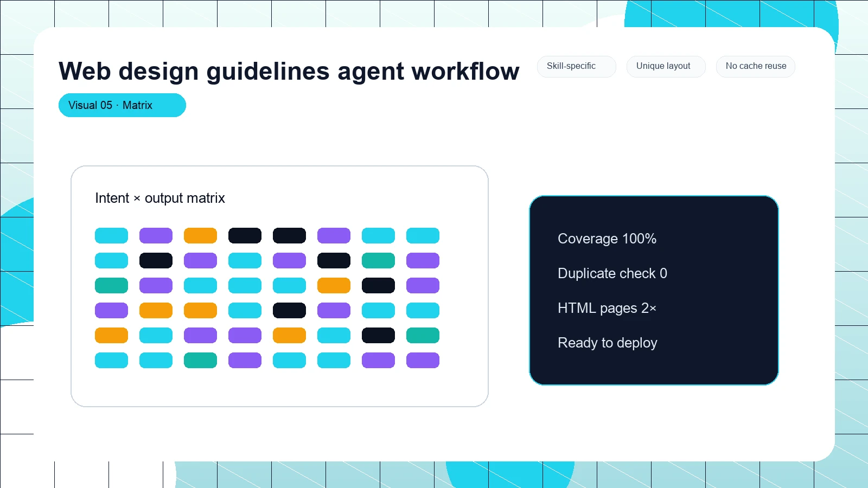Screen dimensions: 868x488
Task: Select the HTML pages 2× line
Action: (607, 308)
